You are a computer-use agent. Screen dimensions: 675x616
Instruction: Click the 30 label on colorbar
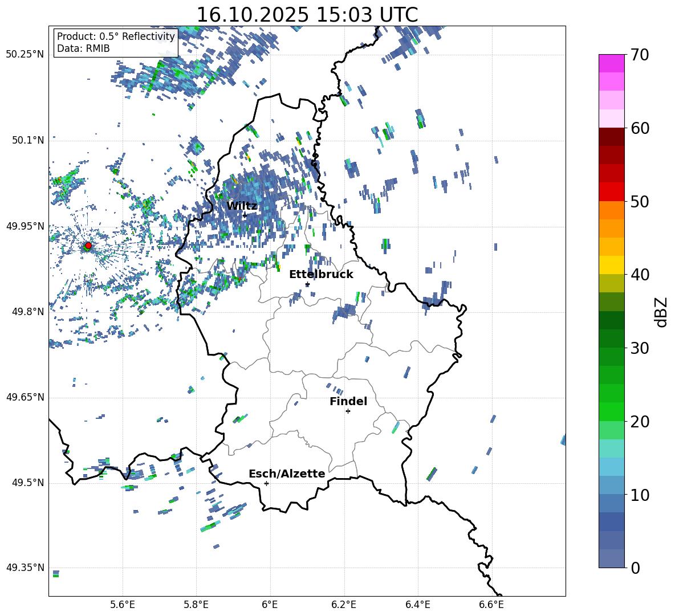point(640,348)
